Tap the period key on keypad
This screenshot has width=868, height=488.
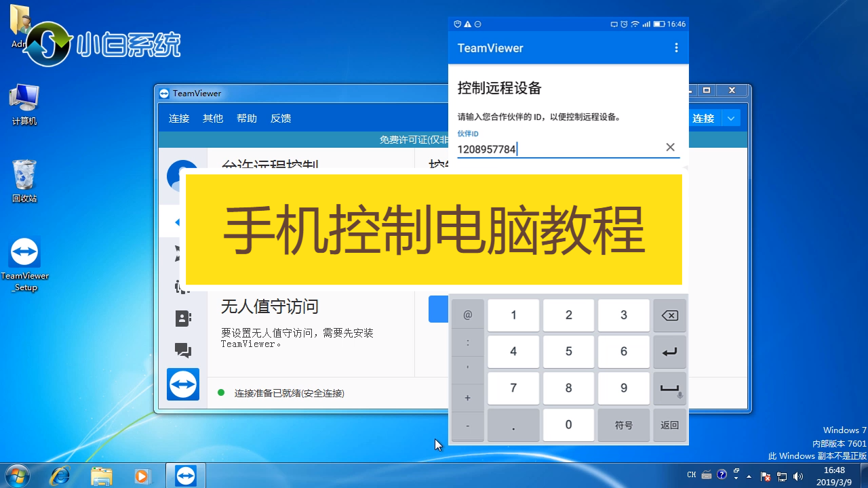click(x=513, y=425)
